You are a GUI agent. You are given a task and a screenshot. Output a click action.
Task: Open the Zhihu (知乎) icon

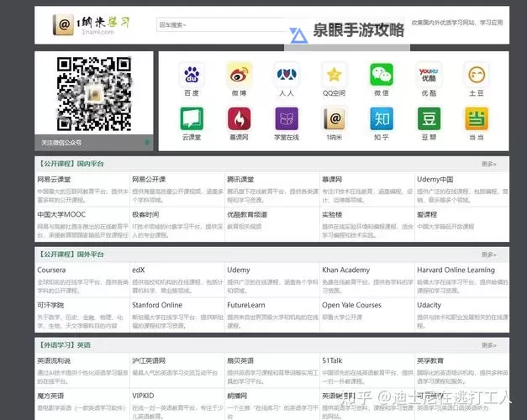point(382,118)
